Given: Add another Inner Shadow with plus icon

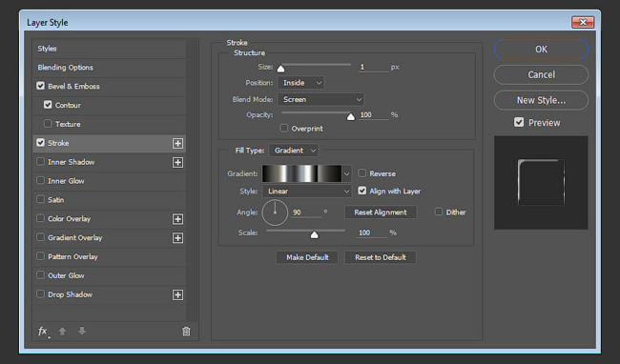Looking at the screenshot, I should click(x=178, y=162).
